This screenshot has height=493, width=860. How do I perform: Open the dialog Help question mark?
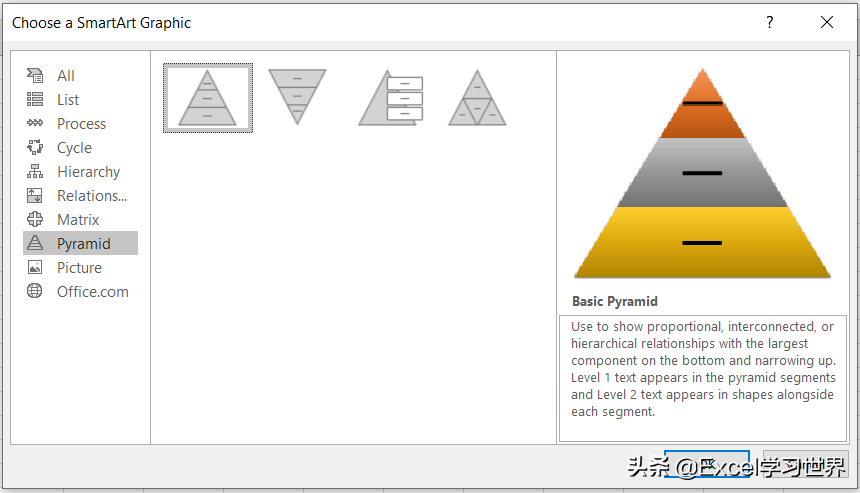coord(770,22)
